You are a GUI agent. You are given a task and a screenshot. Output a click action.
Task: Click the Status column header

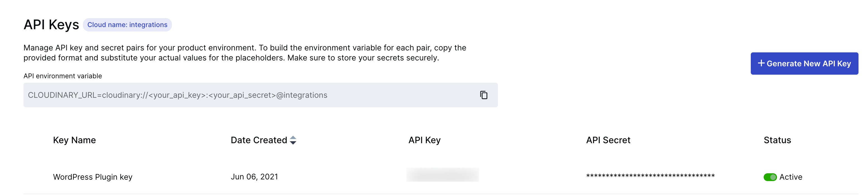(x=777, y=140)
